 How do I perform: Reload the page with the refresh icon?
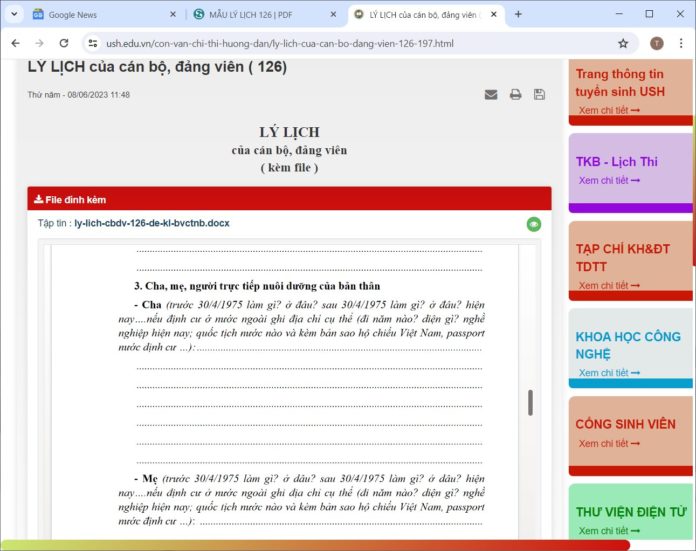[64, 44]
